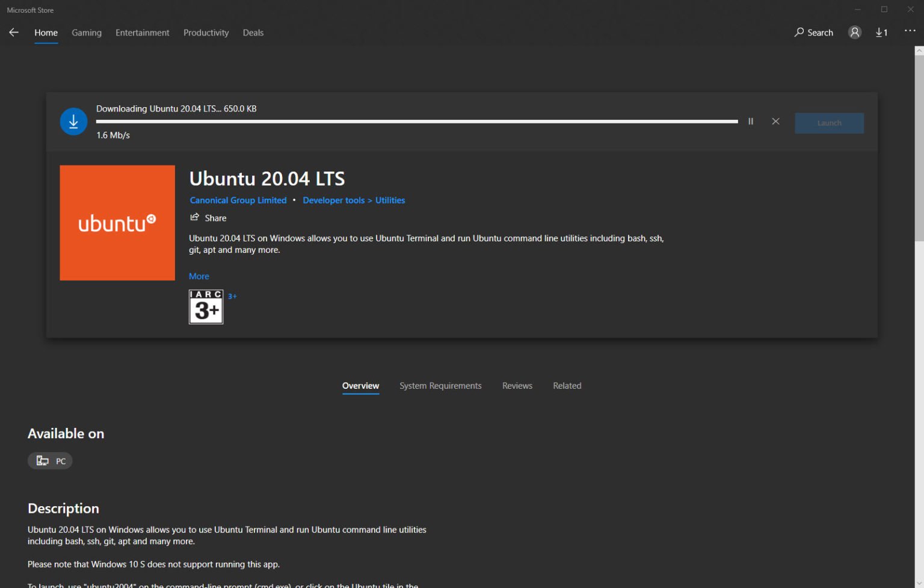Open the Search in Microsoft Store
The image size is (924, 588).
click(x=813, y=32)
